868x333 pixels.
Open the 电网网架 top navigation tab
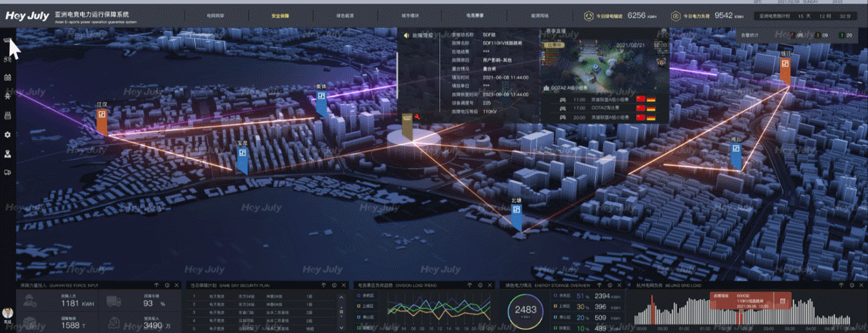tap(217, 15)
